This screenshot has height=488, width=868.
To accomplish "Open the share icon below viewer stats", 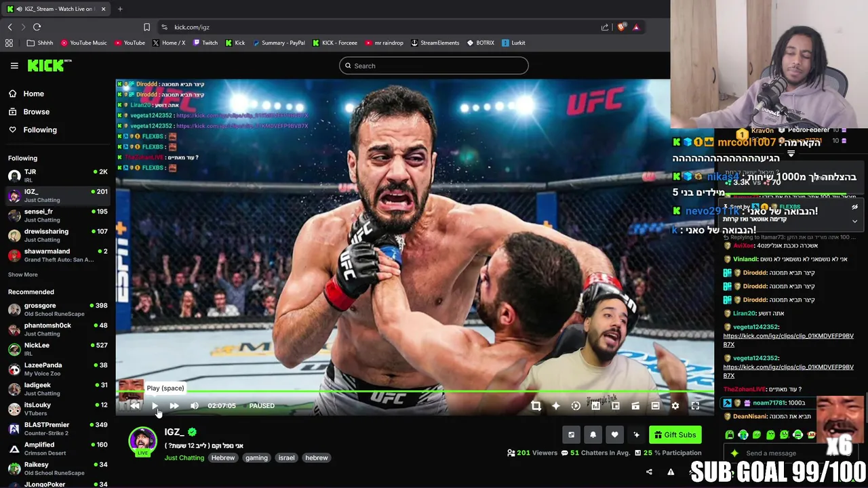I will coord(649,472).
